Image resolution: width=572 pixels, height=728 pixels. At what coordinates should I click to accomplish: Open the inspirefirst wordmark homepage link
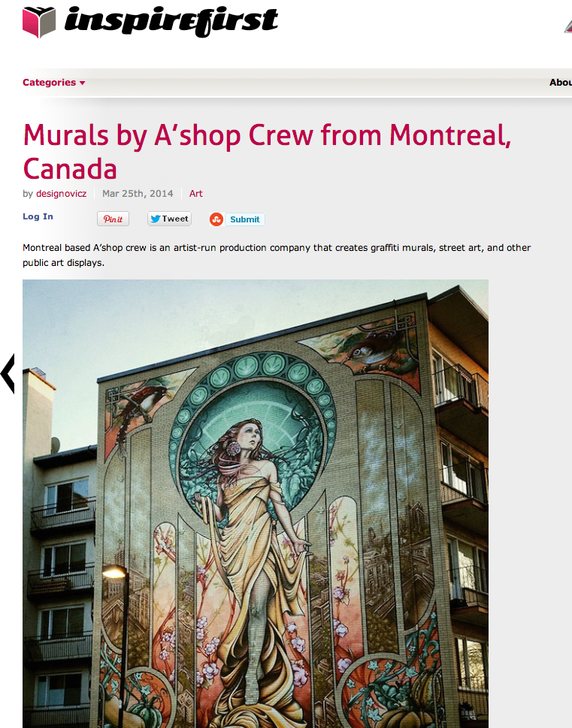click(171, 21)
